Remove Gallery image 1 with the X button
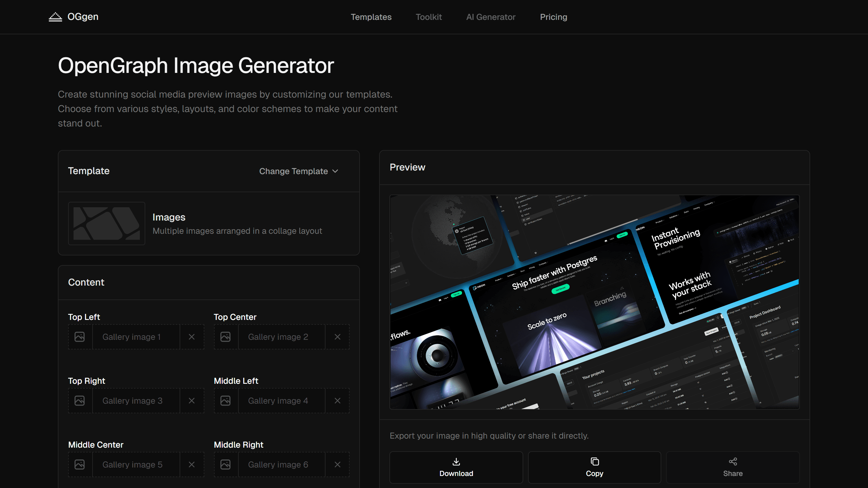 point(192,336)
